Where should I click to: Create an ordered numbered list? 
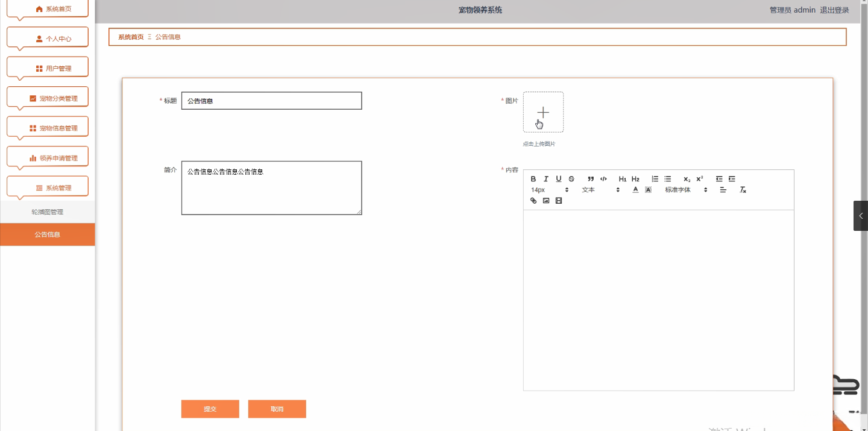pos(655,179)
